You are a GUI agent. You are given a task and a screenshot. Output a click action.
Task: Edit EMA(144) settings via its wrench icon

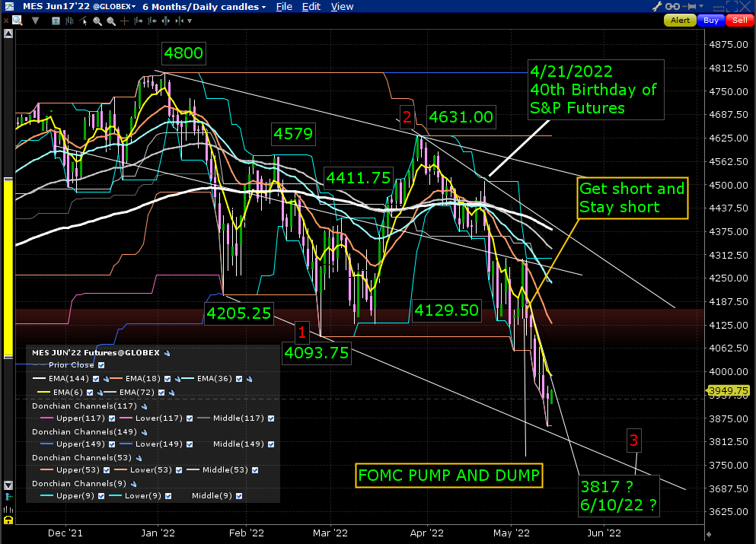[106, 379]
